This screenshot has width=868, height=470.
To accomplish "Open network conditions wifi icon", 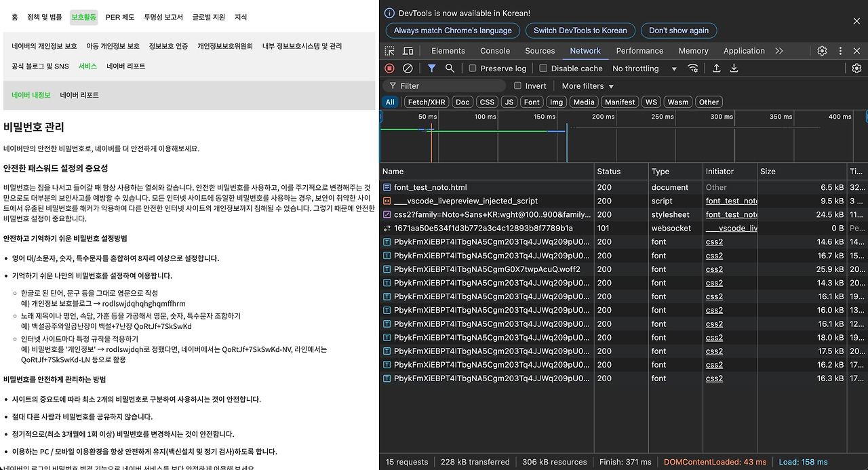I will (x=693, y=68).
